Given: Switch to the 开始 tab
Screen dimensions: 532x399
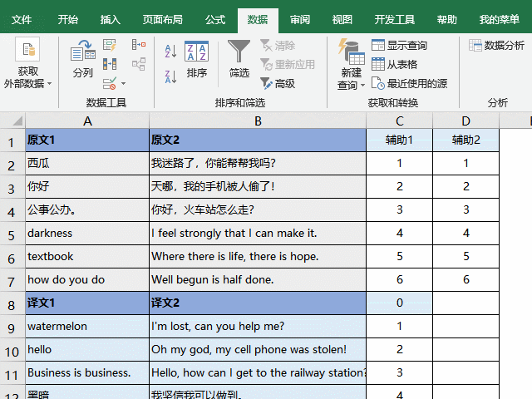Looking at the screenshot, I should point(68,20).
